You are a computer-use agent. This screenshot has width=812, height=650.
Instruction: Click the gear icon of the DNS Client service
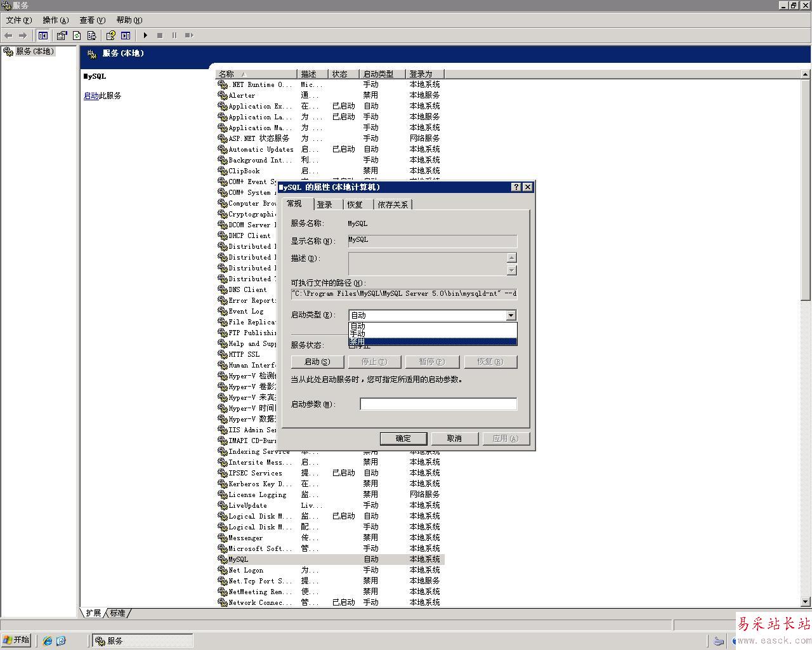tap(222, 289)
